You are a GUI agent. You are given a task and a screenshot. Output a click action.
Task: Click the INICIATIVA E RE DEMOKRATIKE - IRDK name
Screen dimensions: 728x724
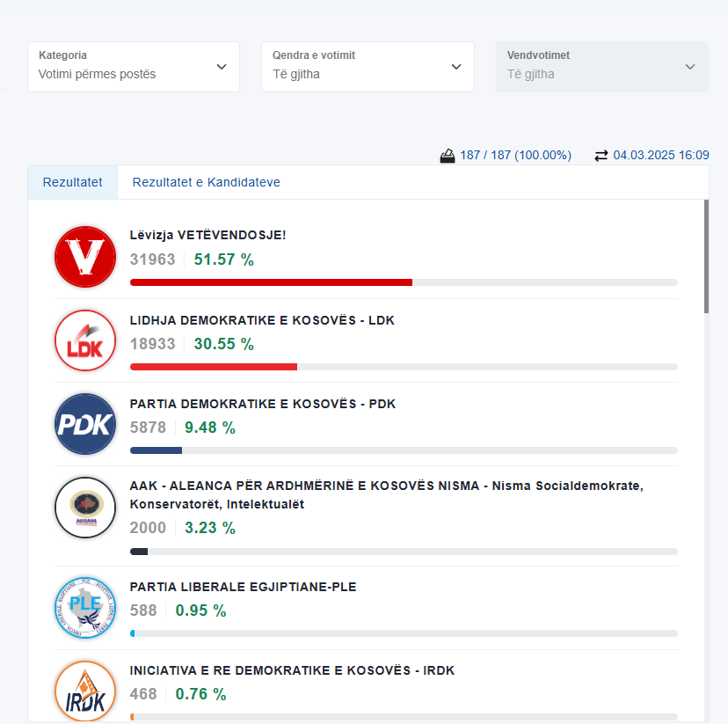point(293,670)
